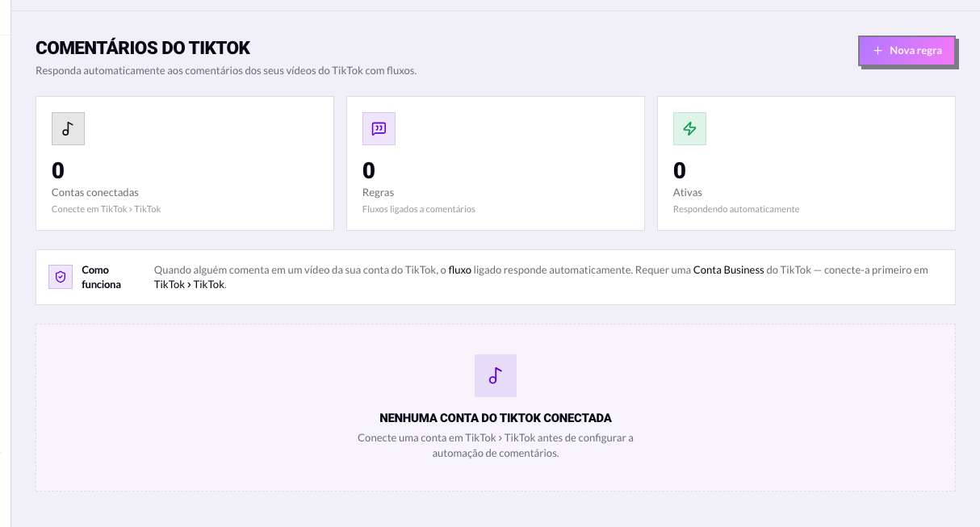
Task: Click the speech bubble icon in Regras card
Action: [x=379, y=128]
